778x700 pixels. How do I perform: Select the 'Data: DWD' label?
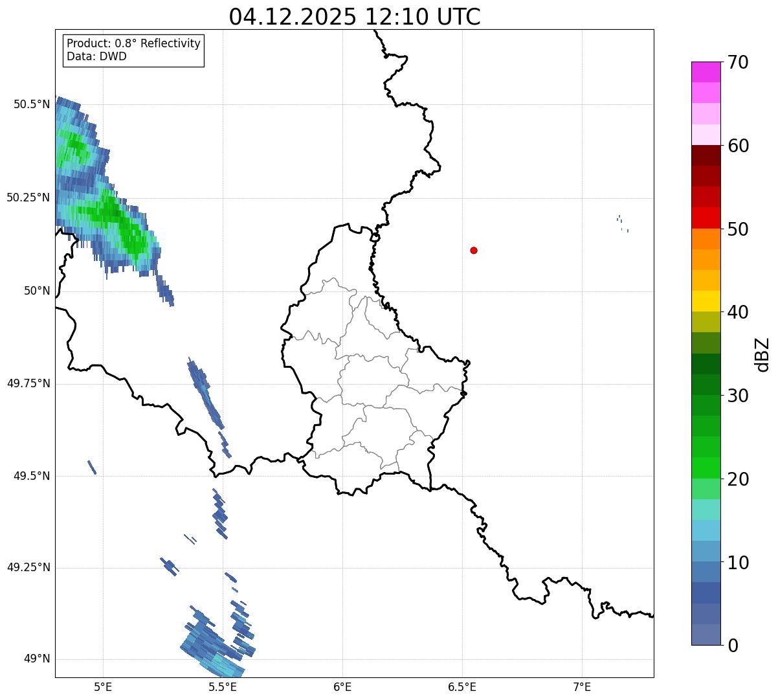click(x=96, y=56)
